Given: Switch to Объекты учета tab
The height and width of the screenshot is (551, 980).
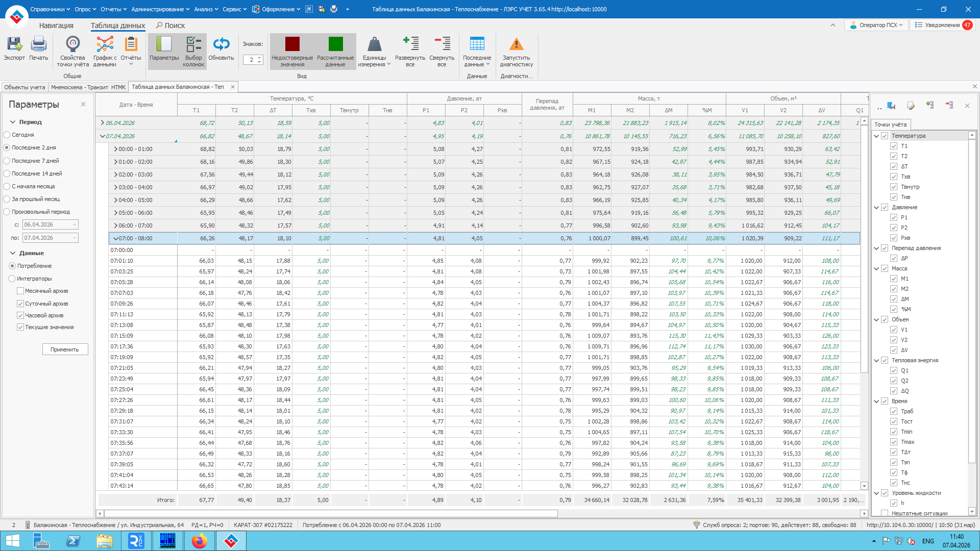Looking at the screenshot, I should click(x=24, y=87).
